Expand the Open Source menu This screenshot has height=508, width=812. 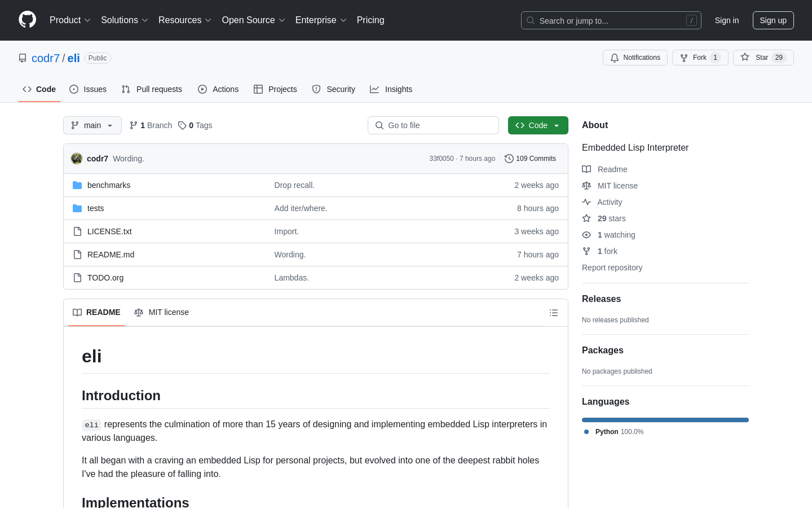(x=254, y=20)
